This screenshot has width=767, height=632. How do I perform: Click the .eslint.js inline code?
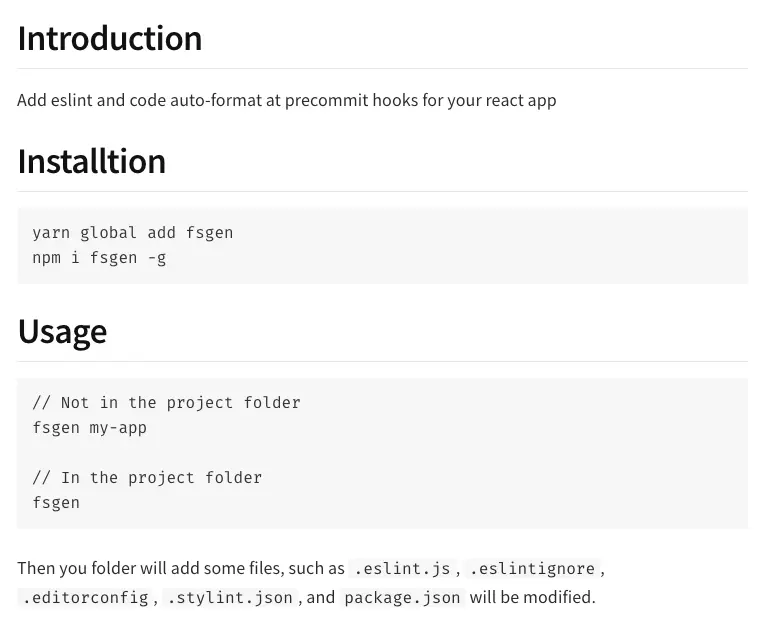402,568
